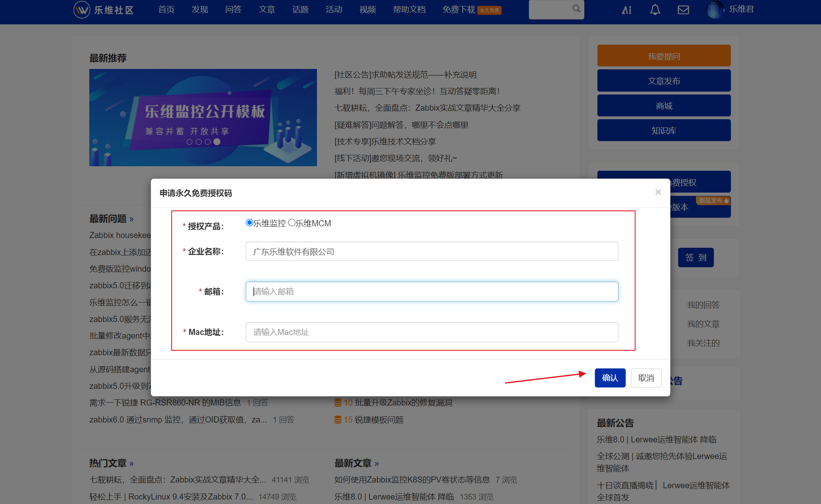Open the 知识库 button
821x504 pixels.
[664, 130]
